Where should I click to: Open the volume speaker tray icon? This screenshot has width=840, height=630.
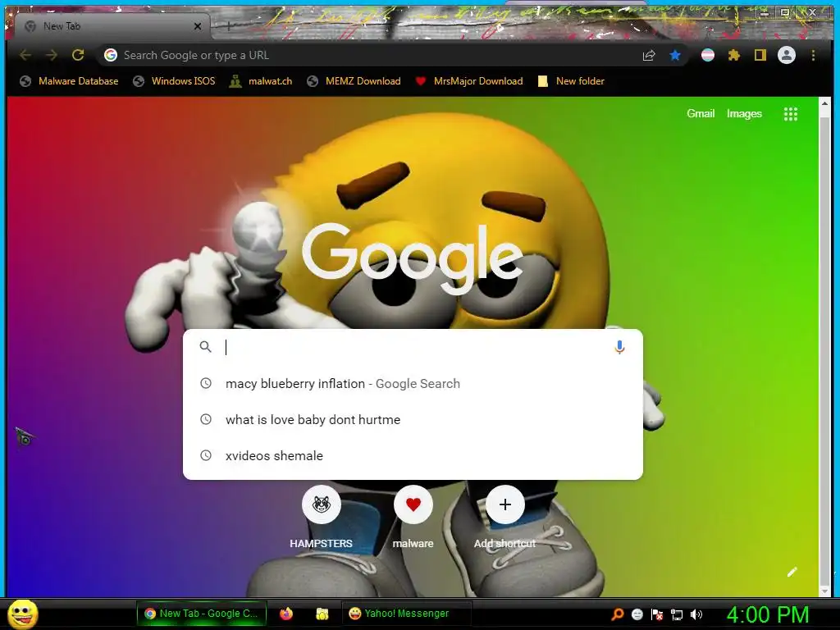[696, 614]
